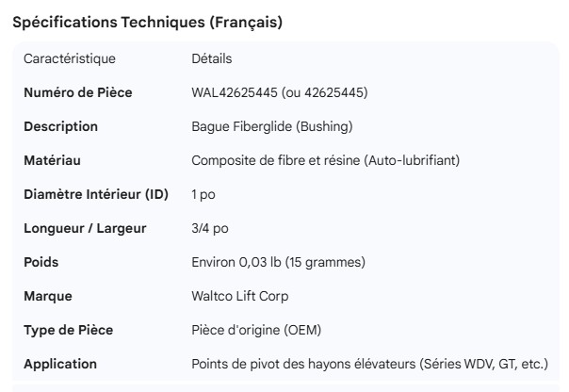Select the "Matériau" row label
Screen dimensions: 569x392
pos(52,160)
